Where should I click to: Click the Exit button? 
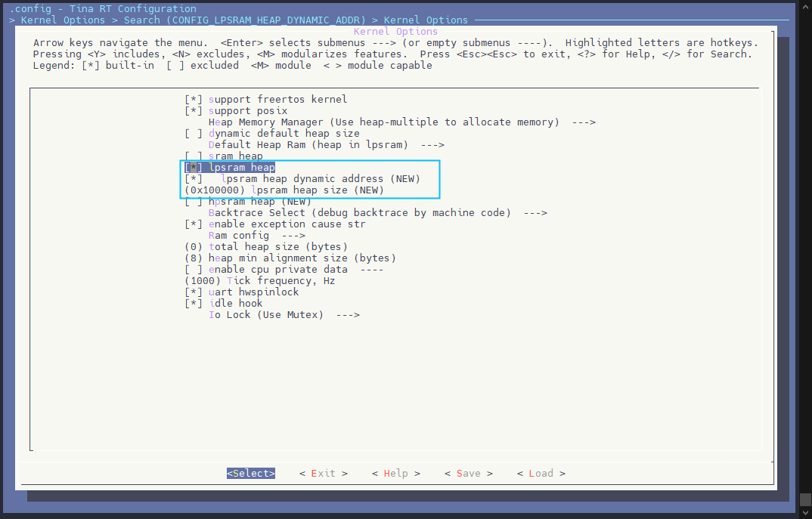[x=323, y=474]
